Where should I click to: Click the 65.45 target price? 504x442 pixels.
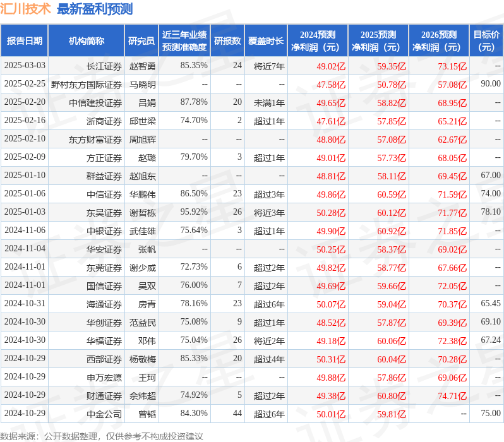(x=491, y=304)
